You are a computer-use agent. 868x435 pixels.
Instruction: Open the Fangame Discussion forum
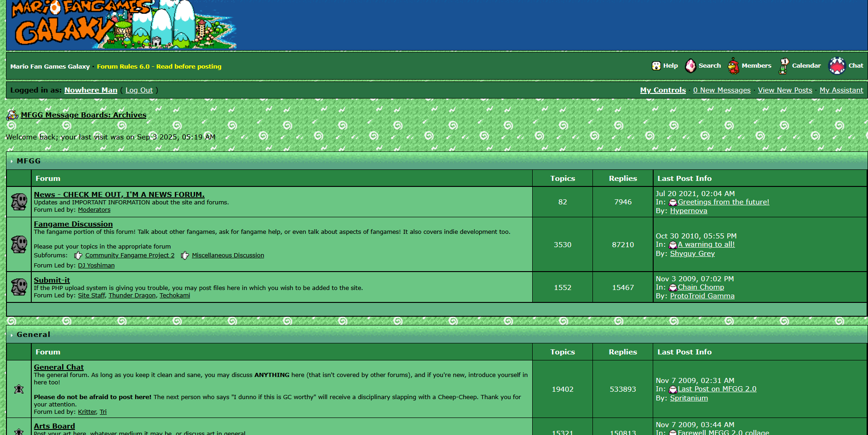pyautogui.click(x=73, y=224)
